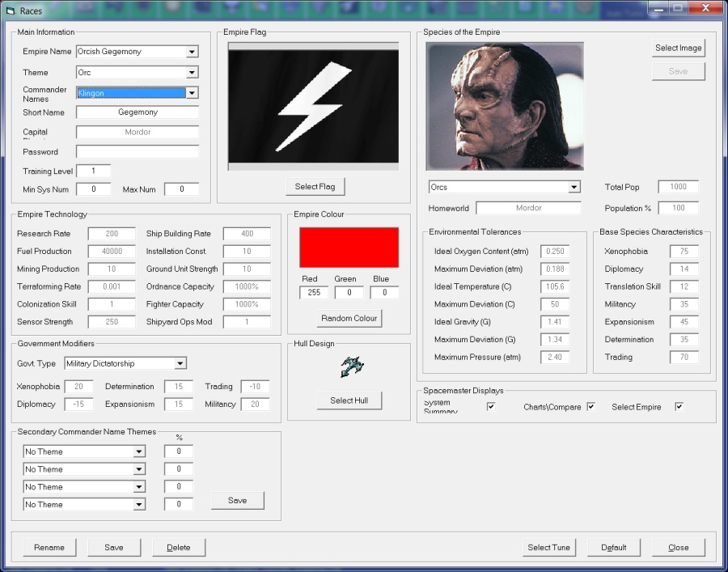728x572 pixels.
Task: Click the government Diplomacy value -15
Action: (78, 404)
